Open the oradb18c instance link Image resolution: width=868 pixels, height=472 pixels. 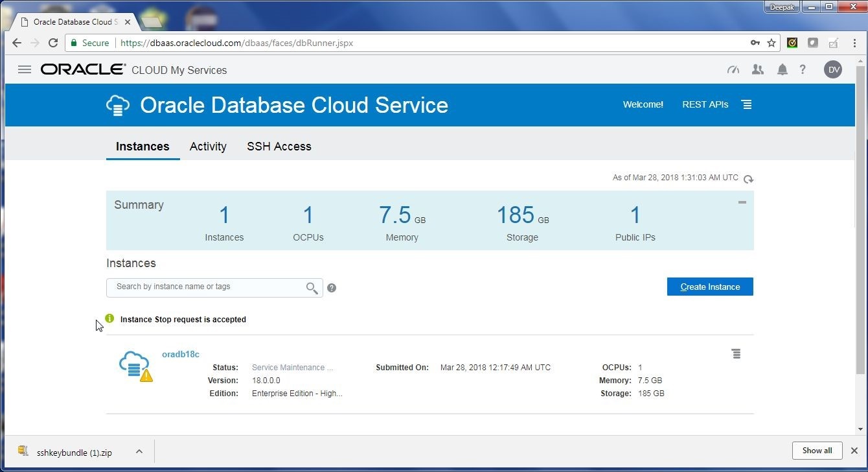[180, 354]
